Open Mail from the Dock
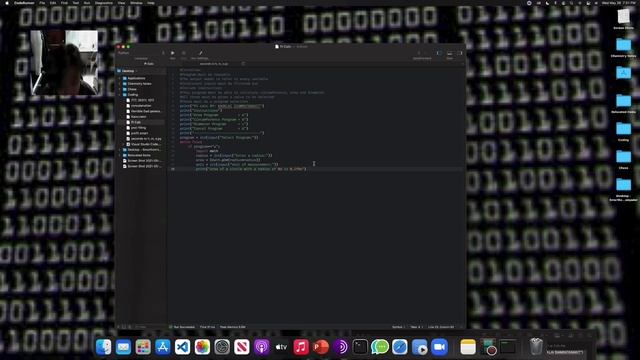The height and width of the screenshot is (360, 640). (x=123, y=347)
